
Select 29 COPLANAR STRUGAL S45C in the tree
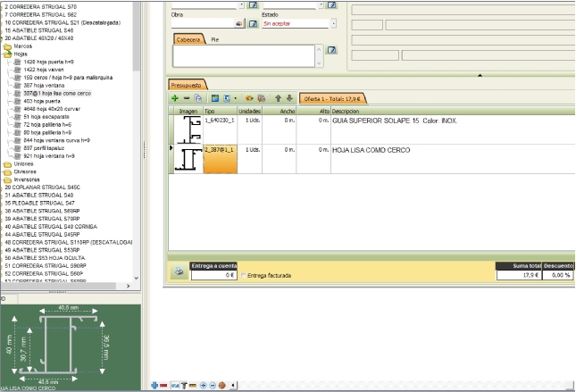point(42,188)
